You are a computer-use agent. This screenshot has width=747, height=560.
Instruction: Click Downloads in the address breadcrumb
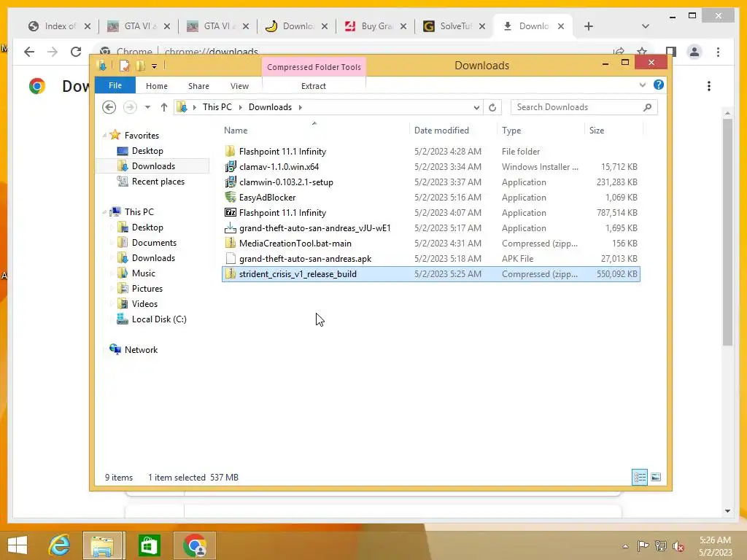[270, 107]
